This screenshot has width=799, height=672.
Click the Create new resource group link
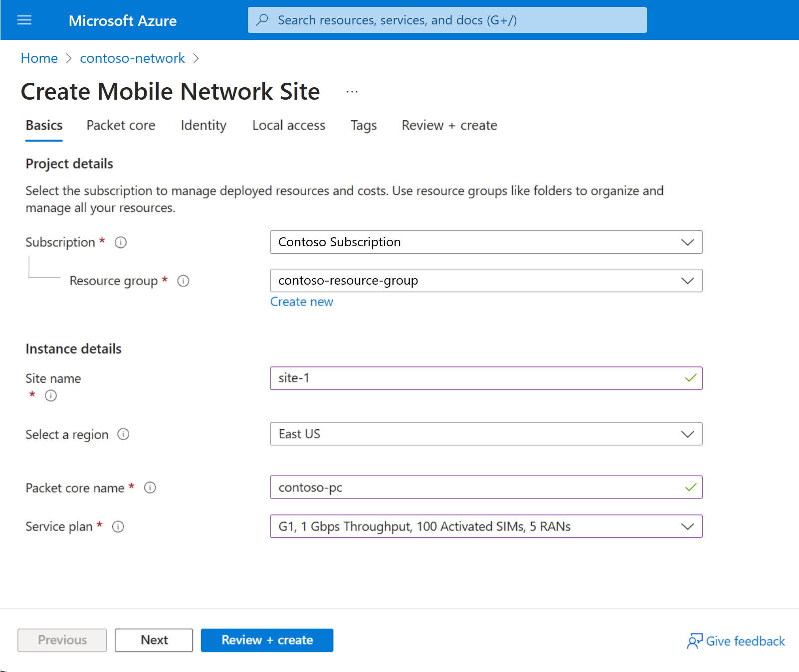pos(301,302)
